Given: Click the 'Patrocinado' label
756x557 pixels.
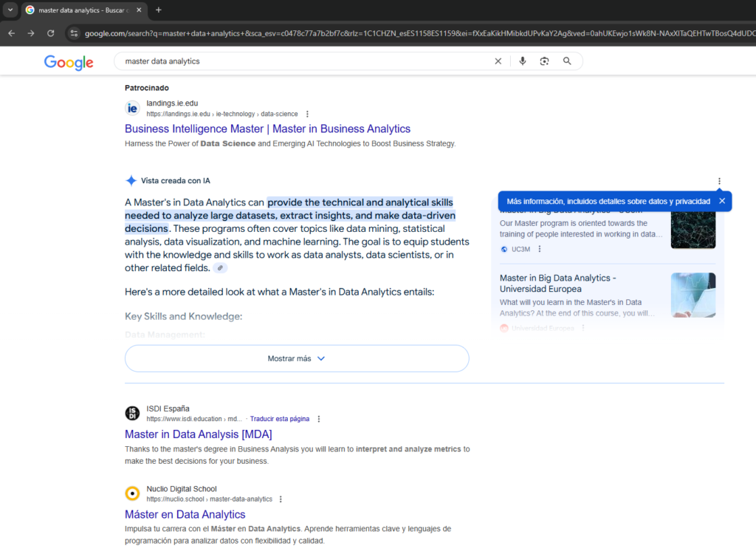Looking at the screenshot, I should [147, 88].
